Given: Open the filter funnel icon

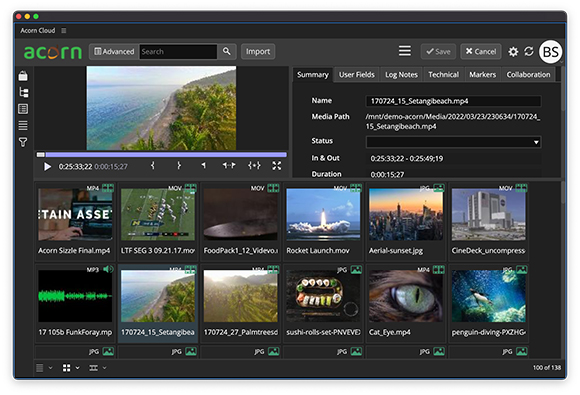Looking at the screenshot, I should 23,142.
